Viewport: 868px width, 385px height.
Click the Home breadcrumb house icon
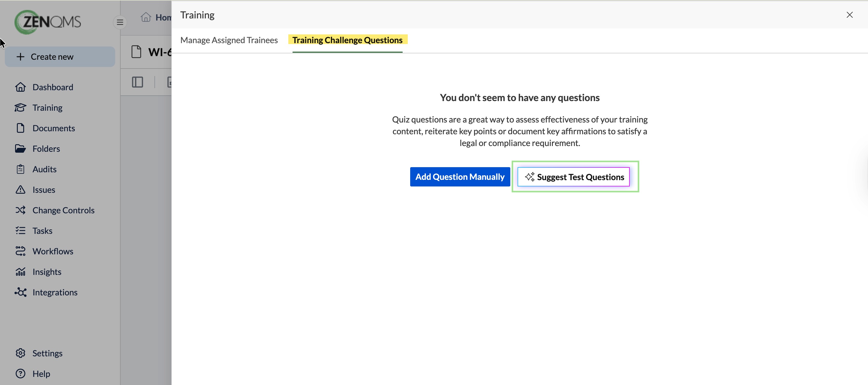146,17
